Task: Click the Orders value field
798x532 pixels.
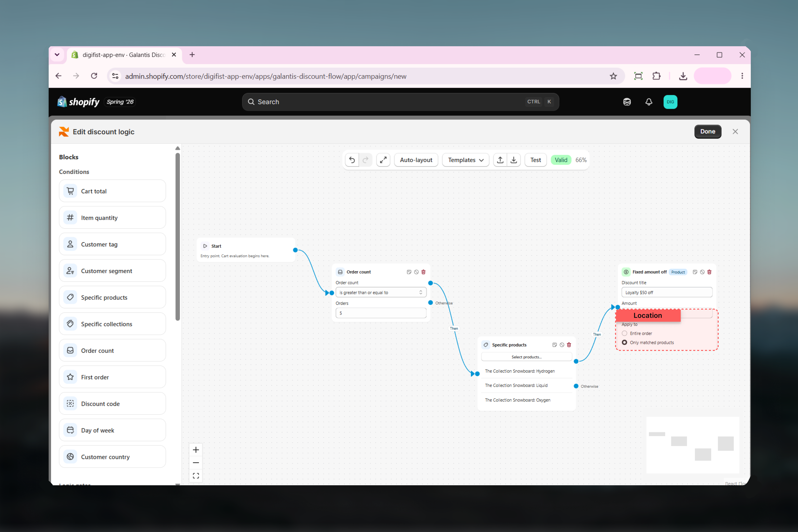Action: pos(381,313)
